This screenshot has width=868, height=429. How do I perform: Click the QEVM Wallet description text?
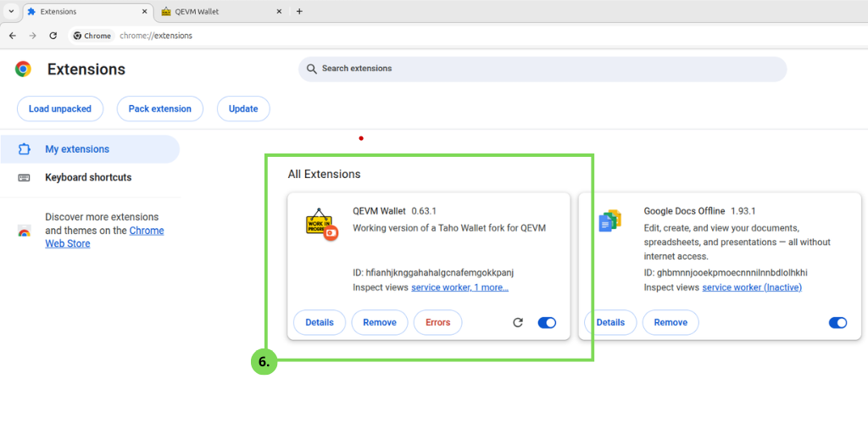(x=449, y=227)
